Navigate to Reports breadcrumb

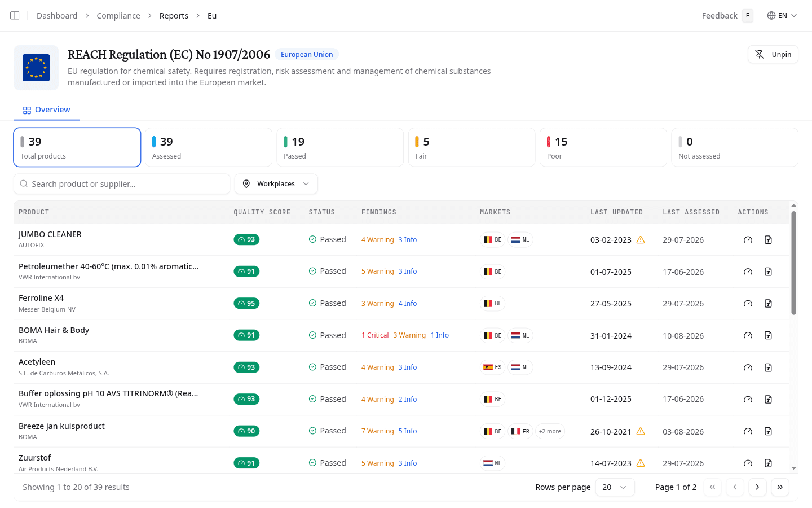(174, 16)
